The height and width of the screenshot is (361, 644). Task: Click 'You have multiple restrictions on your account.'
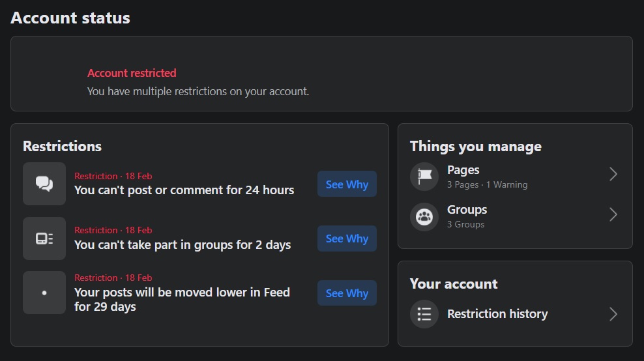tap(198, 91)
